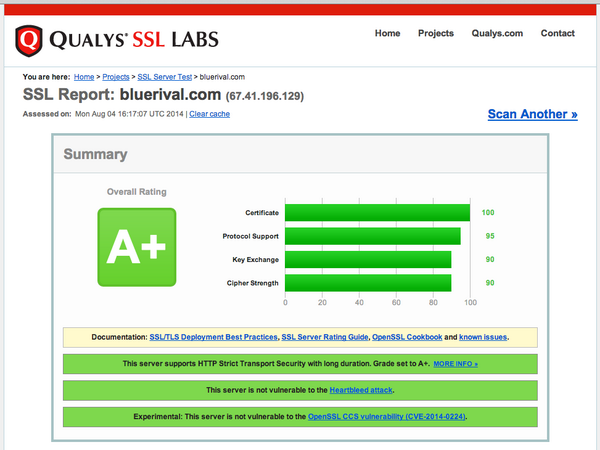The height and width of the screenshot is (450, 600).
Task: Click MORE INFO link about Strict Transport Security
Action: point(455,364)
